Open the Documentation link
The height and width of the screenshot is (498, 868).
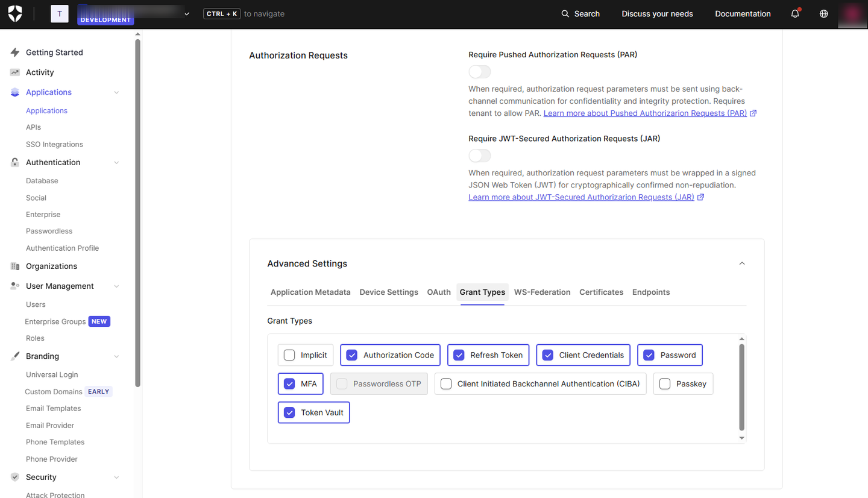pyautogui.click(x=743, y=14)
